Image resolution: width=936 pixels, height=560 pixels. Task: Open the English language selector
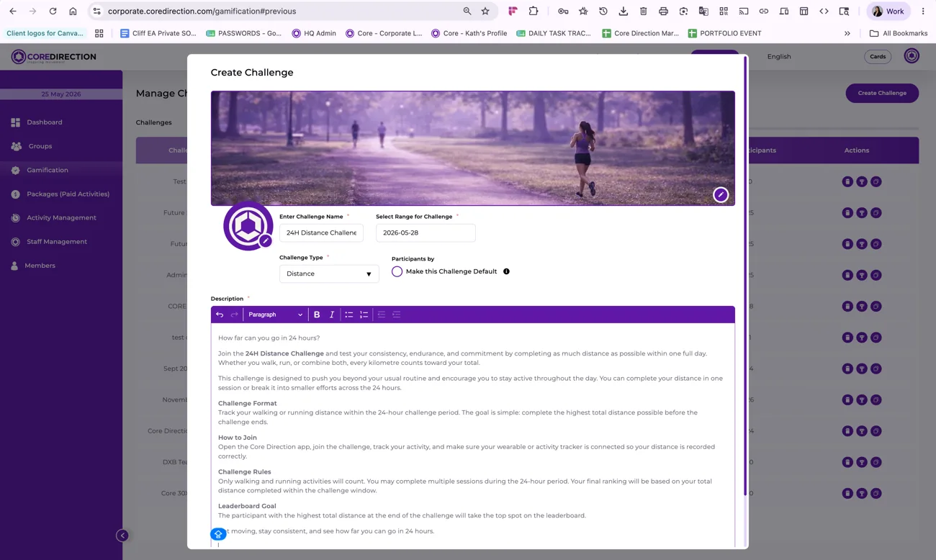[779, 56]
